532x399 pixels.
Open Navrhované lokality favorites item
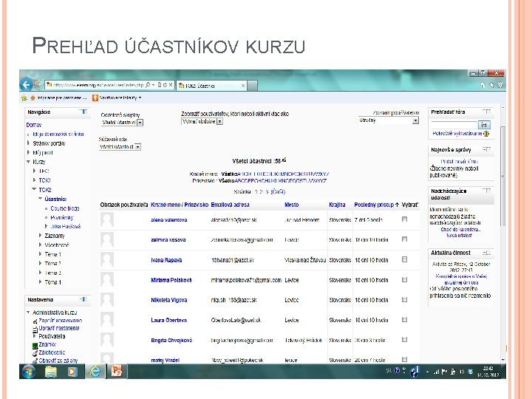click(117, 98)
